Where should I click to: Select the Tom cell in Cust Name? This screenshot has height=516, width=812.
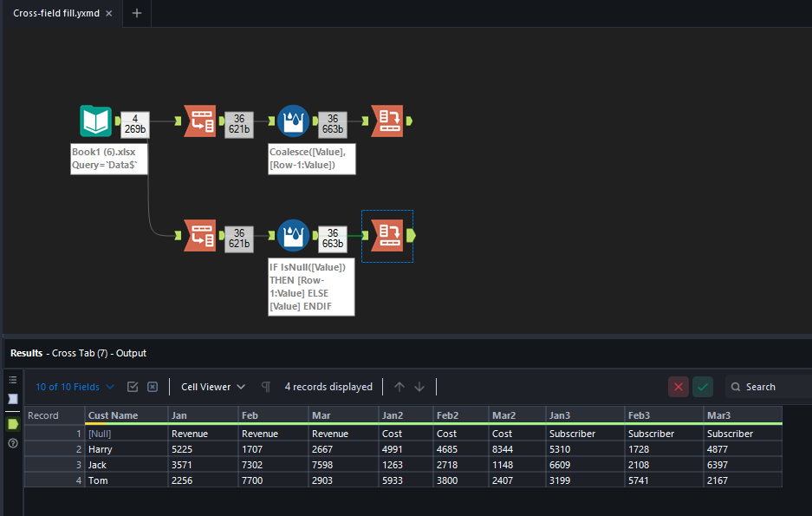coord(127,480)
